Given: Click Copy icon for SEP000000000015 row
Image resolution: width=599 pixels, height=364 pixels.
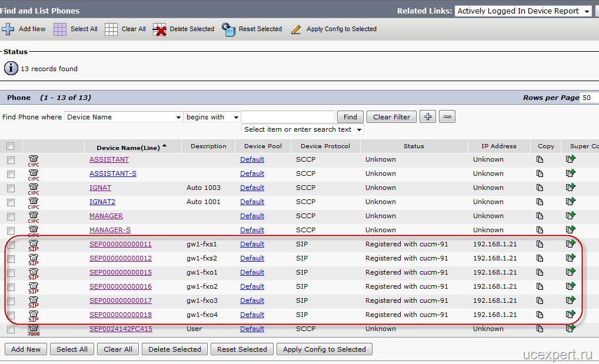Looking at the screenshot, I should pos(540,272).
